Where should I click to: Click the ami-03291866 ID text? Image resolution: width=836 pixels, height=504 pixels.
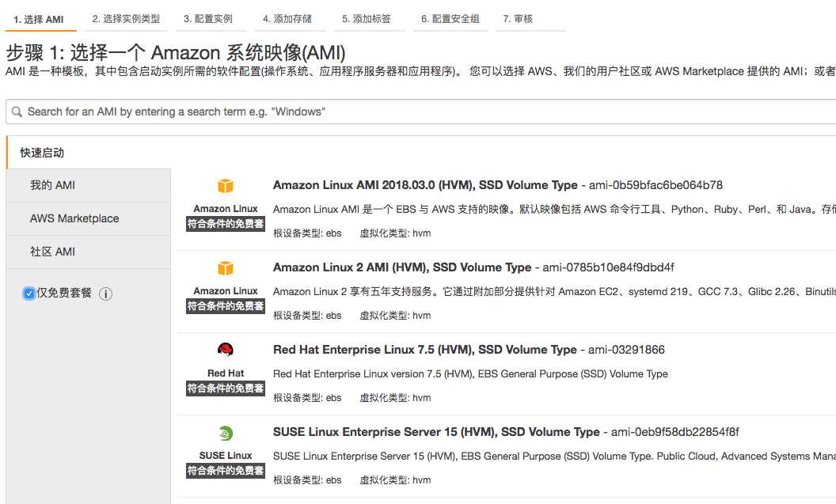click(x=626, y=350)
